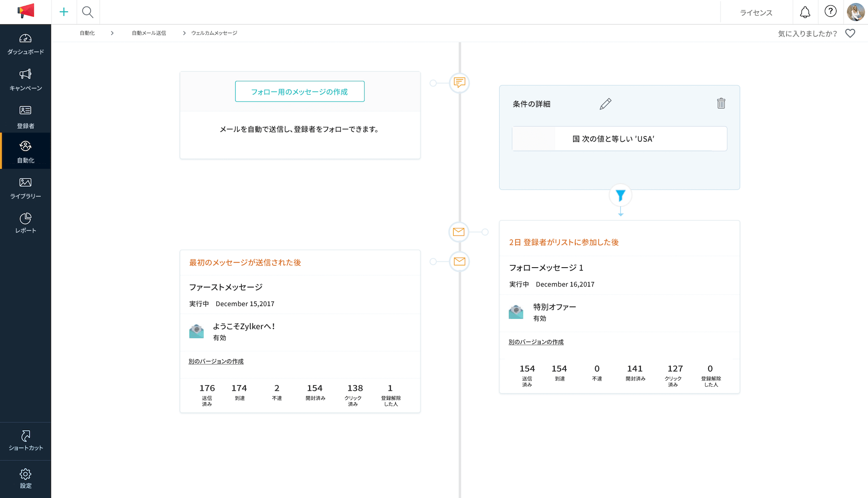Open 登録者 in sidebar
This screenshot has width=868, height=498.
click(x=26, y=117)
